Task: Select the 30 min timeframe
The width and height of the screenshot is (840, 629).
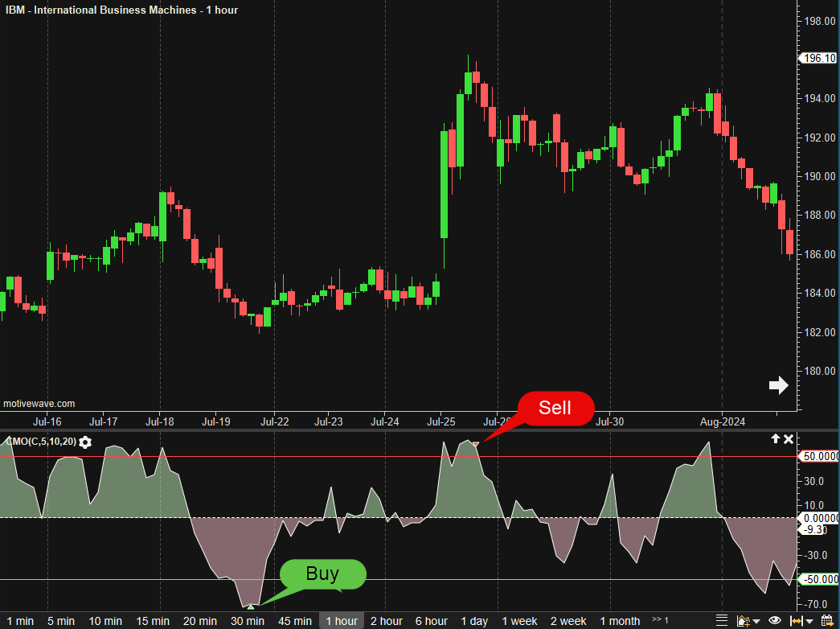Action: tap(248, 621)
